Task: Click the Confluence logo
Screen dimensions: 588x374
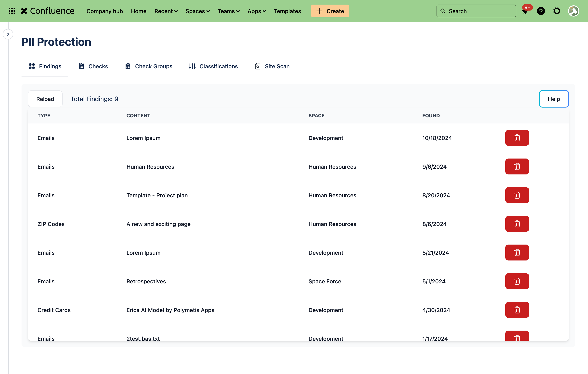Action: [x=47, y=11]
